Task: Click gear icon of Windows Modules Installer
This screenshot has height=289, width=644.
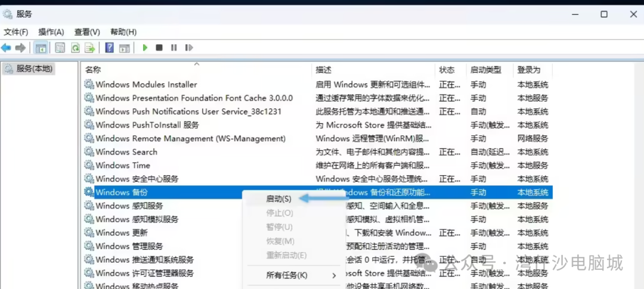Action: coord(89,85)
